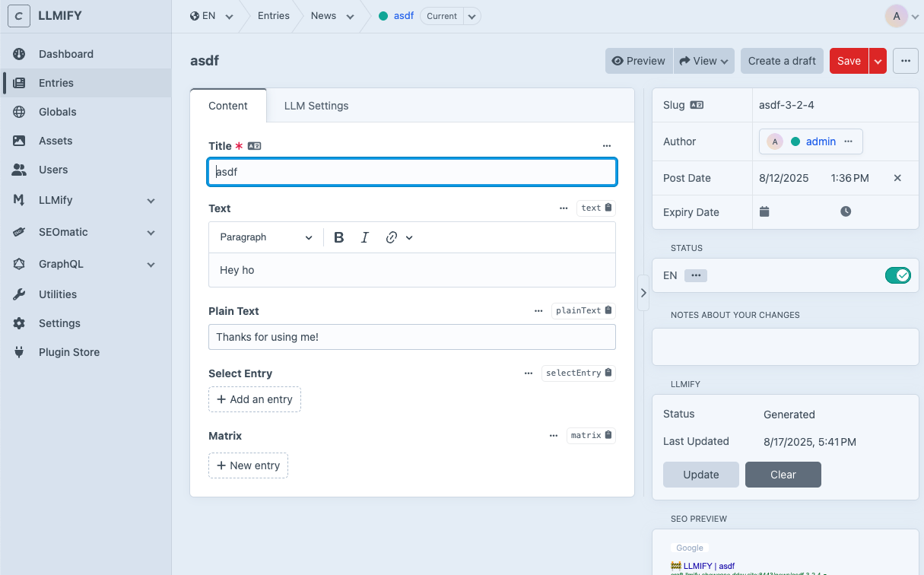Click the red Save button

coord(849,61)
